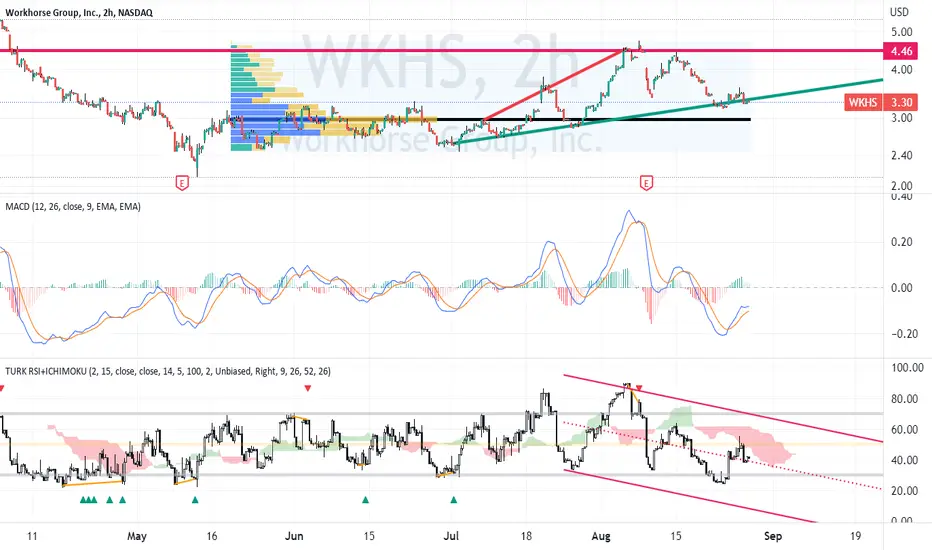
Task: Select the MACD (12, 26, close, 9) legend
Action: pyautogui.click(x=73, y=207)
